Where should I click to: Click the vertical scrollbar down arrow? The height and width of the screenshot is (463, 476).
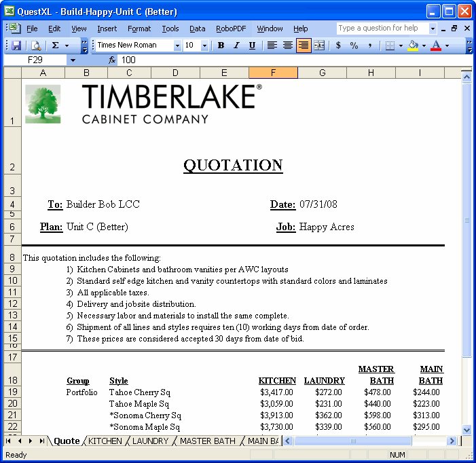[466, 430]
